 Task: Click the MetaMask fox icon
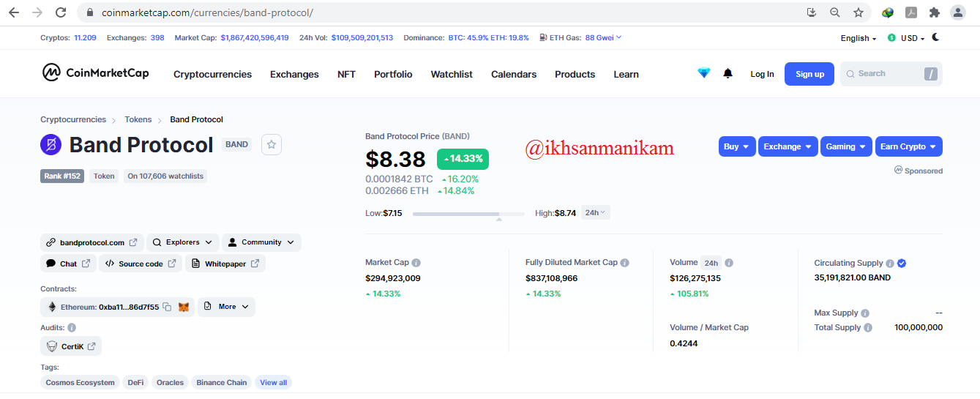(184, 307)
